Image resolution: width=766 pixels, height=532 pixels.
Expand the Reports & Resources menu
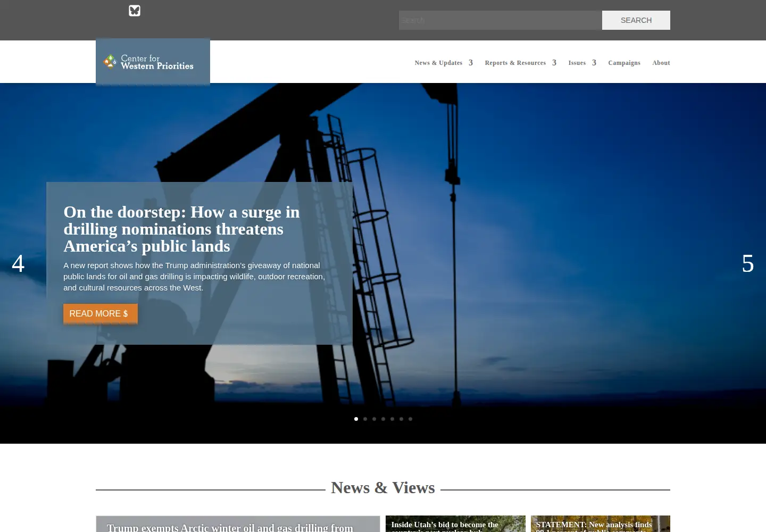click(x=520, y=63)
